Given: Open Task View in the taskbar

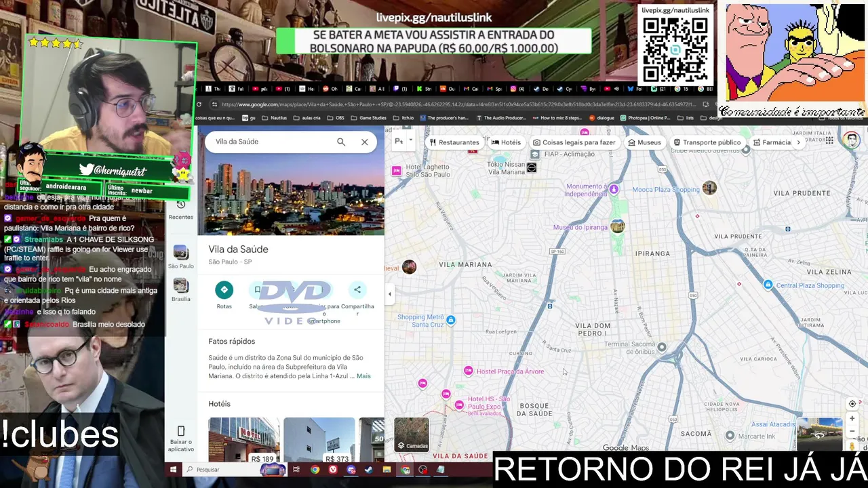Looking at the screenshot, I should click(296, 469).
